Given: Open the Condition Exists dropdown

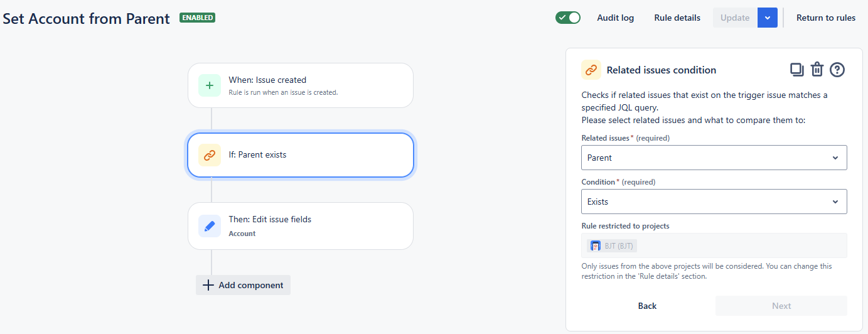Looking at the screenshot, I should 714,202.
